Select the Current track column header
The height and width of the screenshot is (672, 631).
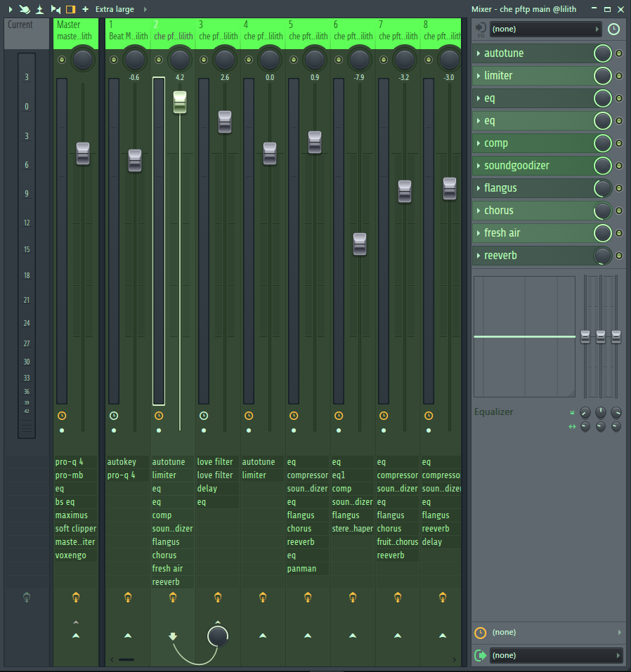click(x=27, y=33)
